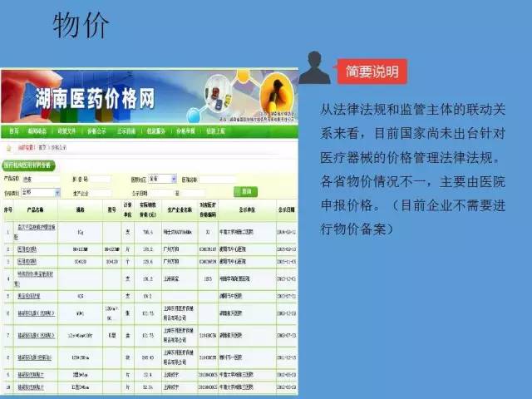Go to 价格公示 in the navigation bar

tap(96, 131)
